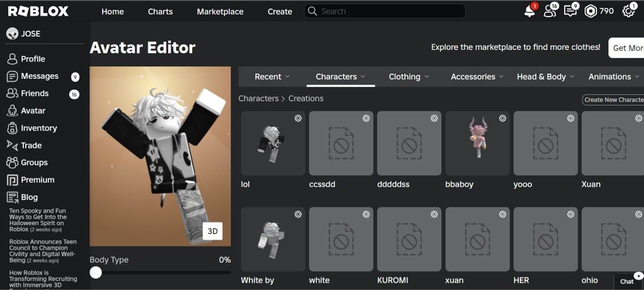Screen dimensions: 644x290
Task: Click the Robux icon showing 790
Action: point(590,11)
